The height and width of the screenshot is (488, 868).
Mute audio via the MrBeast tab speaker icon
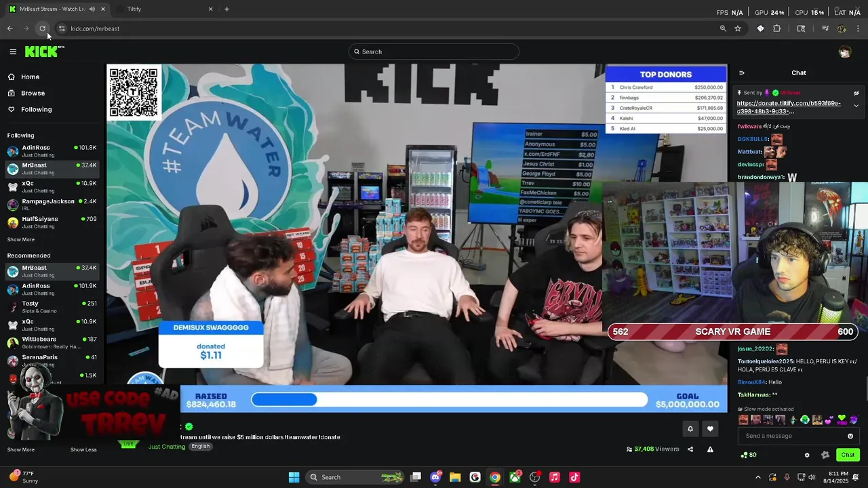point(92,9)
